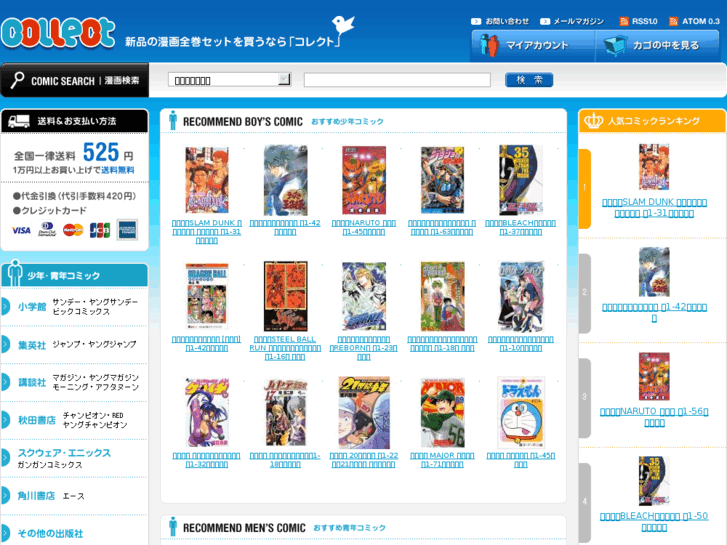Open the Doraemon cover thumbnail
Image resolution: width=727 pixels, height=545 pixels.
click(521, 412)
